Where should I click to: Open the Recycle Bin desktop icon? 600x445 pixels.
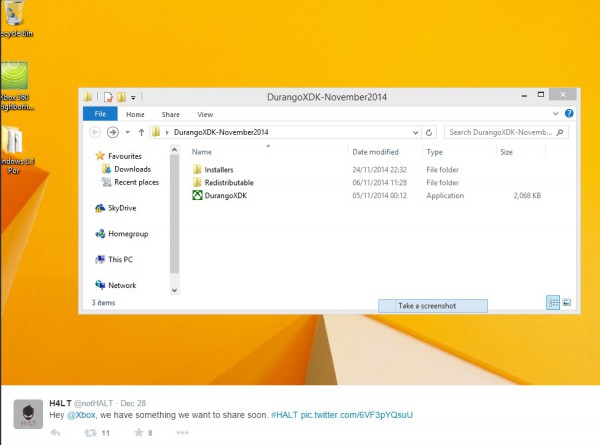[15, 17]
